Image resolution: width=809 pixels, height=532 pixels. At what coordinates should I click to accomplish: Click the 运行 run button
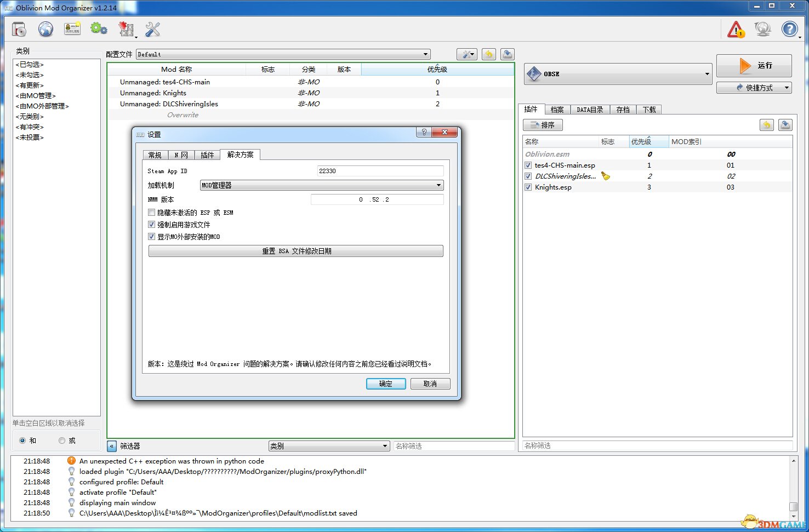[754, 65]
